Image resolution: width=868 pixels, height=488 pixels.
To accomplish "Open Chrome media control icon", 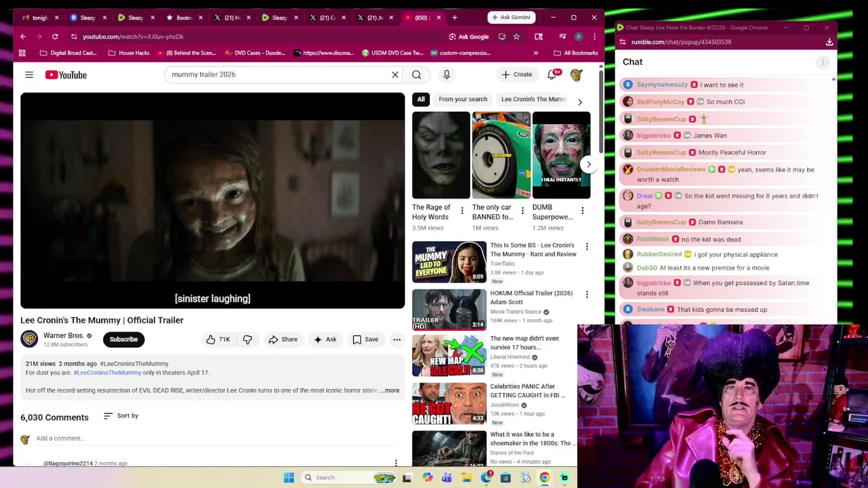I will 562,37.
